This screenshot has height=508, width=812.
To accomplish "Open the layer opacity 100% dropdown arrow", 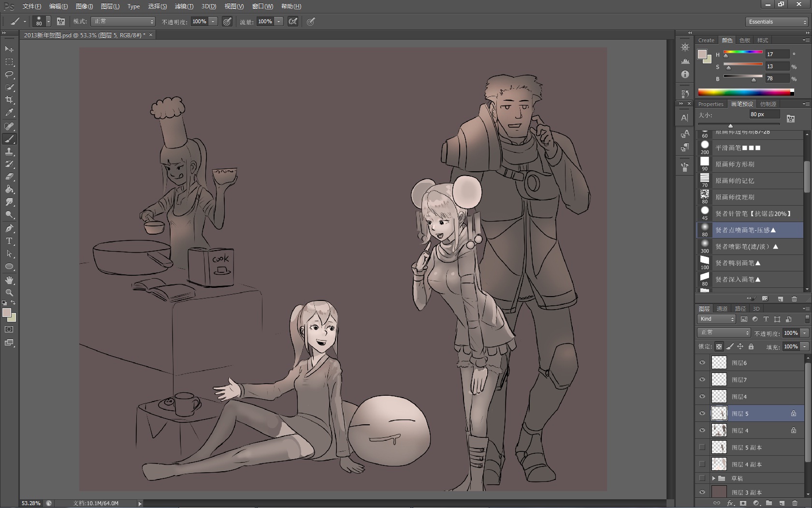I will point(805,333).
